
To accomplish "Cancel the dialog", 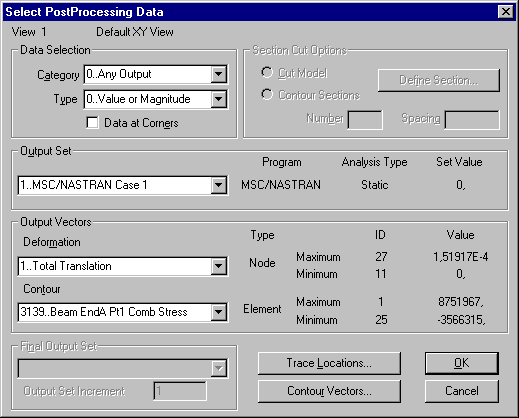I will [462, 391].
